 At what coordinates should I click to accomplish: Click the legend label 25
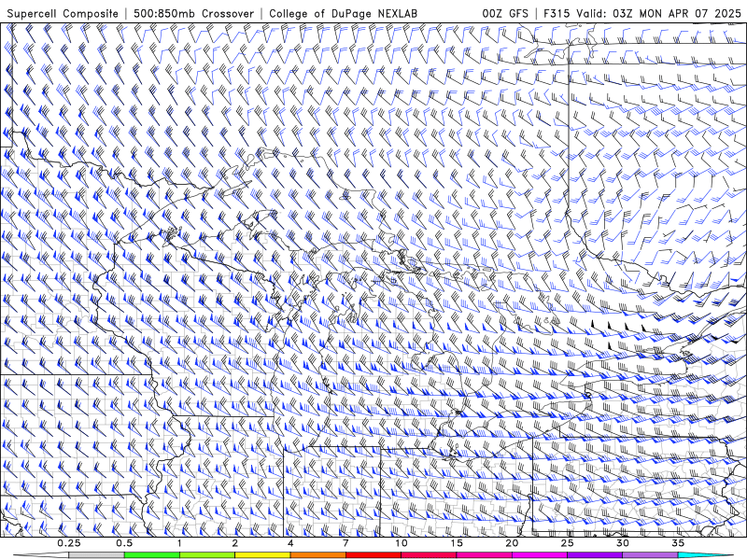568,543
